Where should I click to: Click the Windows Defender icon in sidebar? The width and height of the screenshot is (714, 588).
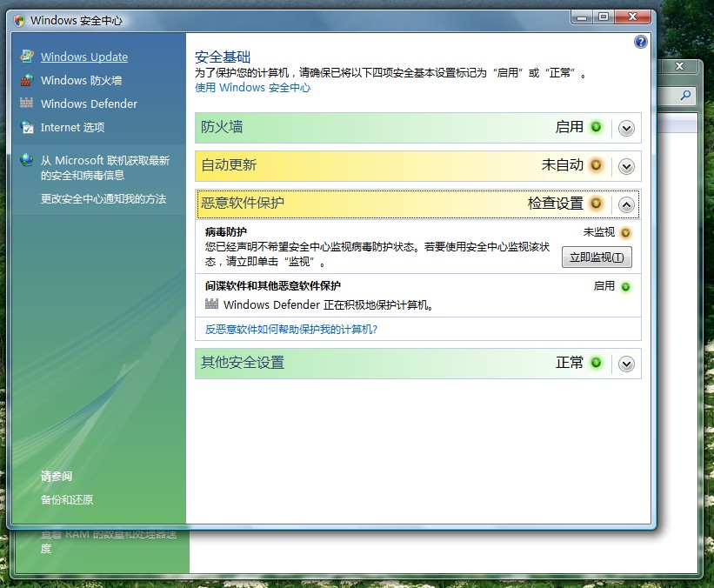click(26, 103)
